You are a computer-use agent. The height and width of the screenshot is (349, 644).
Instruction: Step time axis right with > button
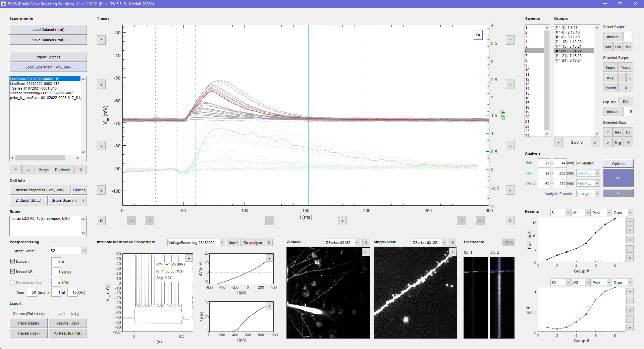[x=462, y=220]
